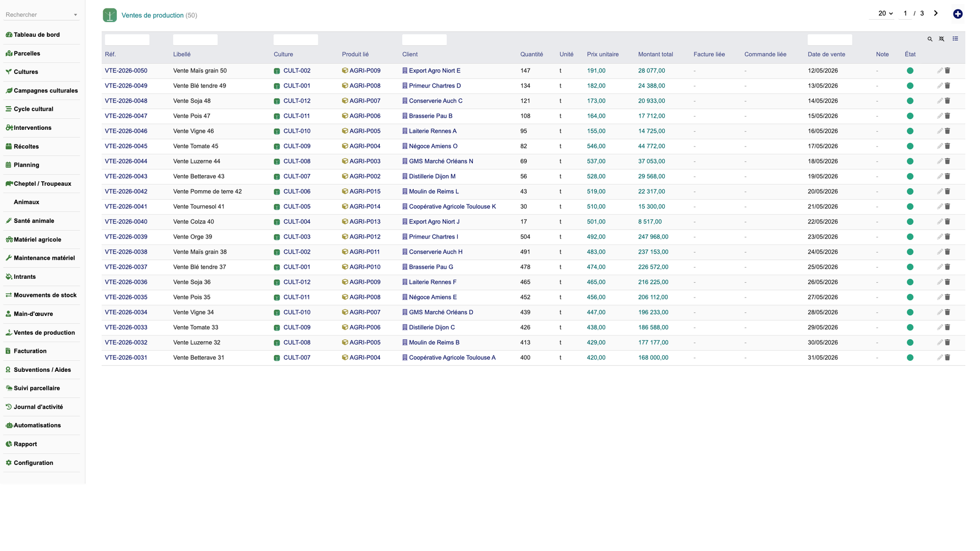The width and height of the screenshot is (980, 551).
Task: Edit sale VTE-2026-0039 pencil icon
Action: pyautogui.click(x=939, y=237)
